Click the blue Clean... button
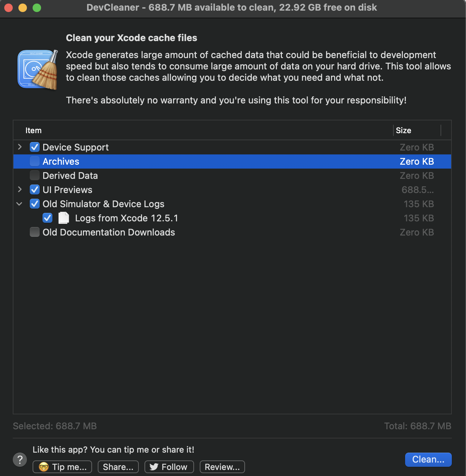The height and width of the screenshot is (476, 466). [x=428, y=459]
